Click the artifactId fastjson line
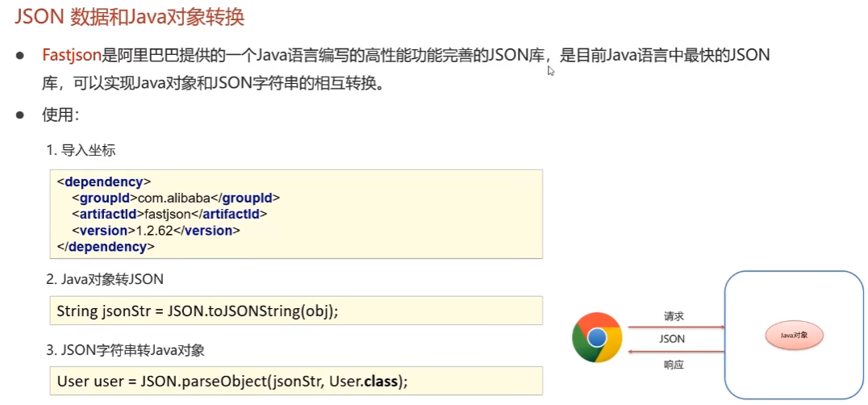The image size is (868, 405). point(169,214)
